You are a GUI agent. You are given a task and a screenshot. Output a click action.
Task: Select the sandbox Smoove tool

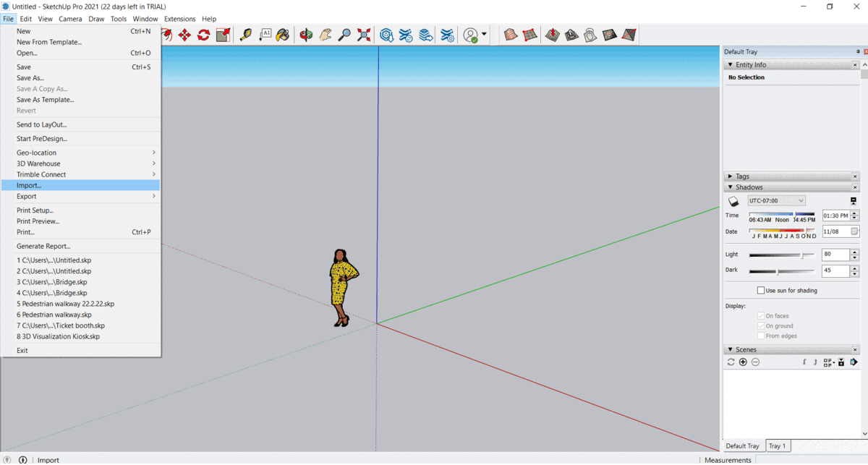pyautogui.click(x=553, y=35)
